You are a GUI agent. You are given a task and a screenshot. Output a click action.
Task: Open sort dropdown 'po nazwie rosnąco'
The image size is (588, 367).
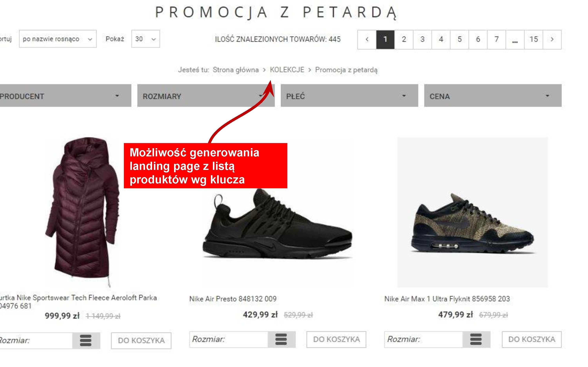pyautogui.click(x=58, y=39)
